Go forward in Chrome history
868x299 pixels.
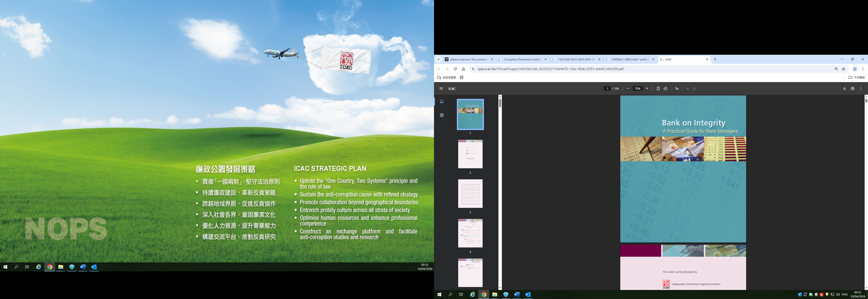(x=447, y=69)
